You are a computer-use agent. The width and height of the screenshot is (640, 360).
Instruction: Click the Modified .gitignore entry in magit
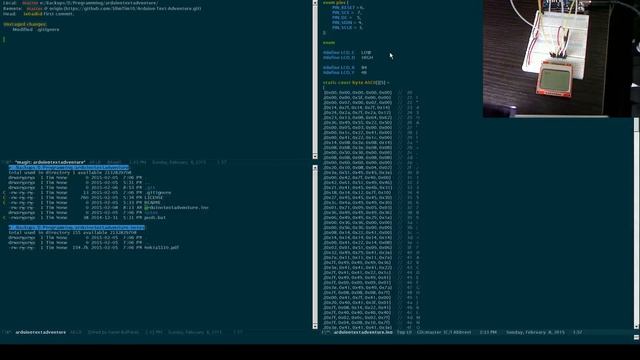pyautogui.click(x=36, y=29)
